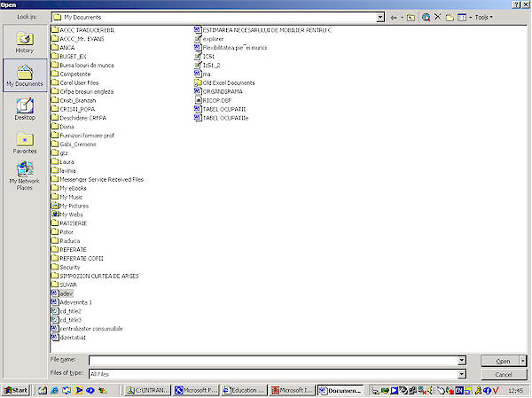Go to My Network Places

tap(25, 176)
